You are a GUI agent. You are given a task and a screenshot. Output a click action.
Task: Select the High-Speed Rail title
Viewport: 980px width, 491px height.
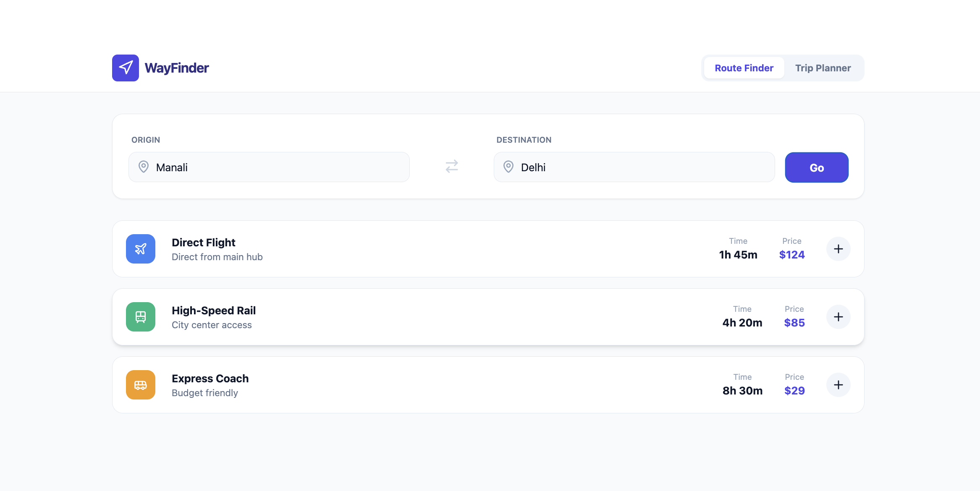pyautogui.click(x=214, y=311)
